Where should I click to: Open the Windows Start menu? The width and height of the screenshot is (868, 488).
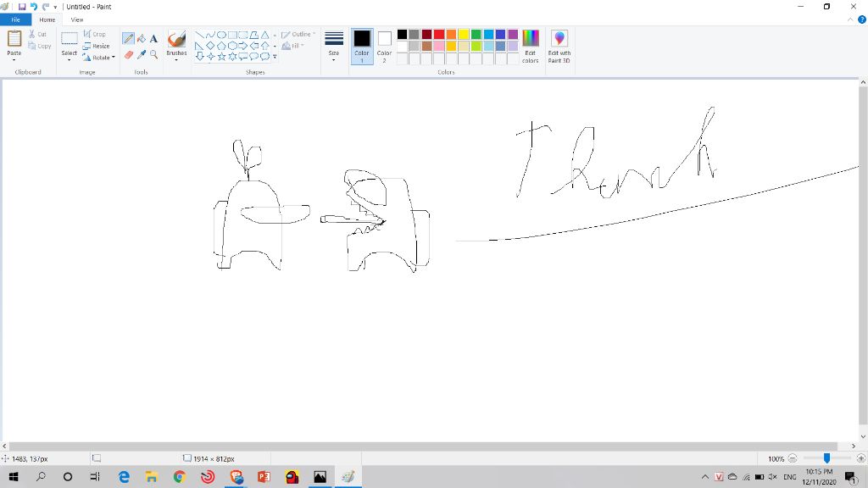pyautogui.click(x=14, y=476)
